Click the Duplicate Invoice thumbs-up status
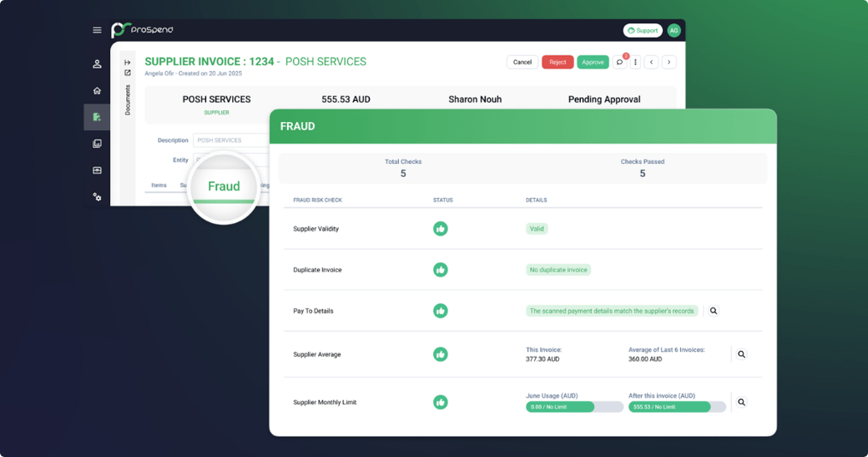Image resolution: width=868 pixels, height=457 pixels. 441,270
